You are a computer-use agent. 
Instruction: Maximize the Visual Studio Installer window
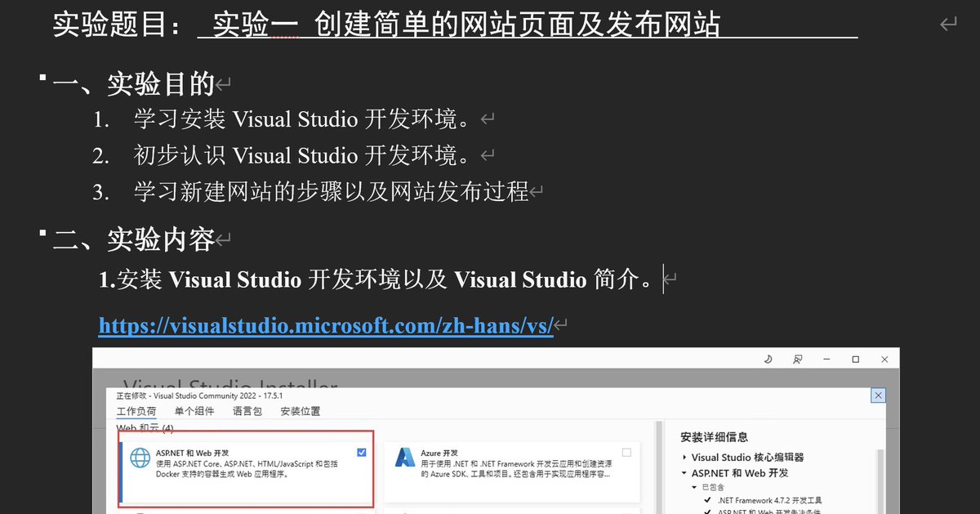pyautogui.click(x=856, y=360)
